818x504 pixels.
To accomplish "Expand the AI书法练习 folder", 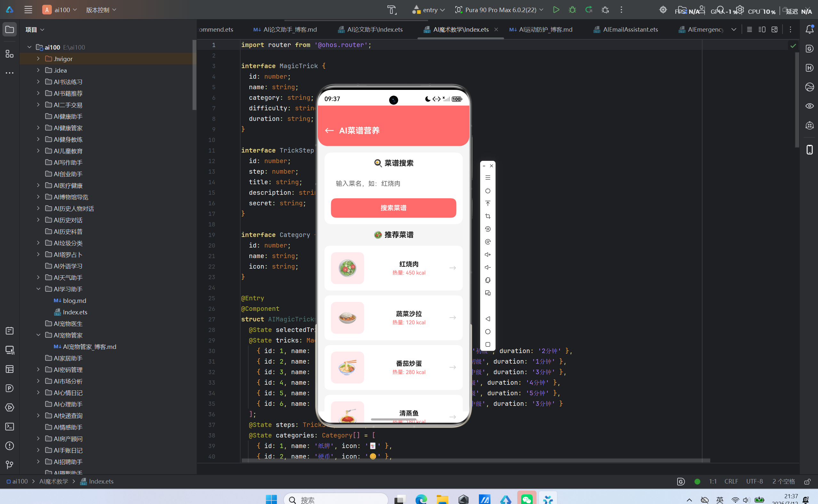I will pyautogui.click(x=38, y=82).
